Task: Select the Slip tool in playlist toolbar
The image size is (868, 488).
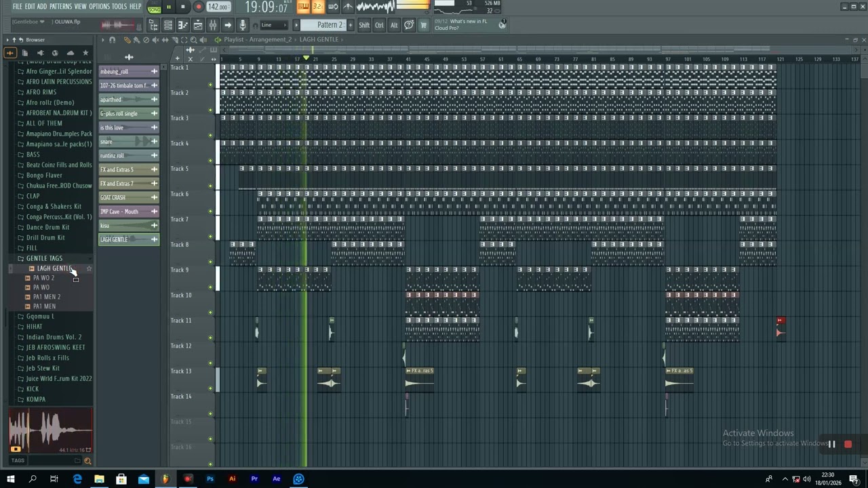Action: point(165,40)
